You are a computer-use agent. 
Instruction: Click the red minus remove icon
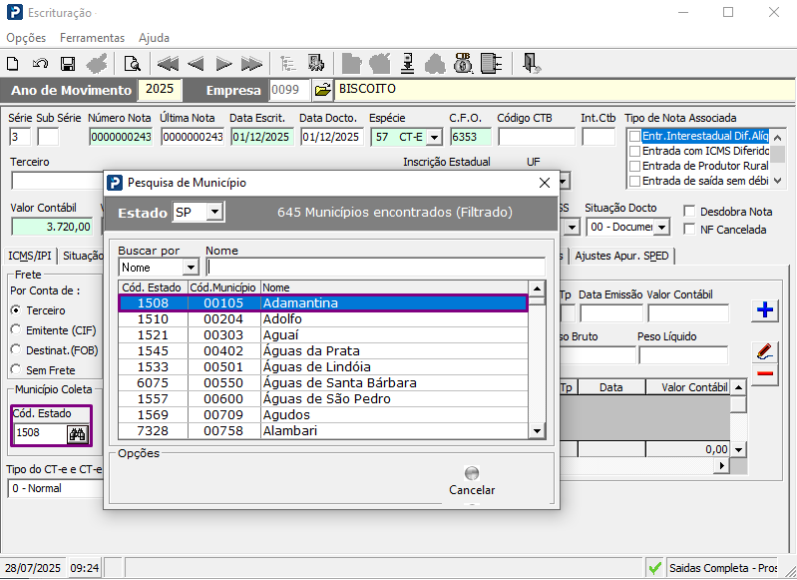point(765,374)
